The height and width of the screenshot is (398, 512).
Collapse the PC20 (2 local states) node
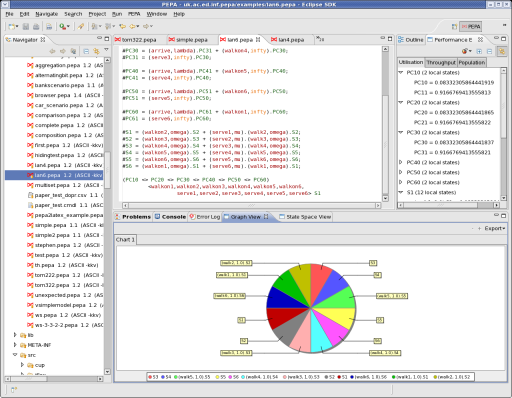tap(401, 102)
